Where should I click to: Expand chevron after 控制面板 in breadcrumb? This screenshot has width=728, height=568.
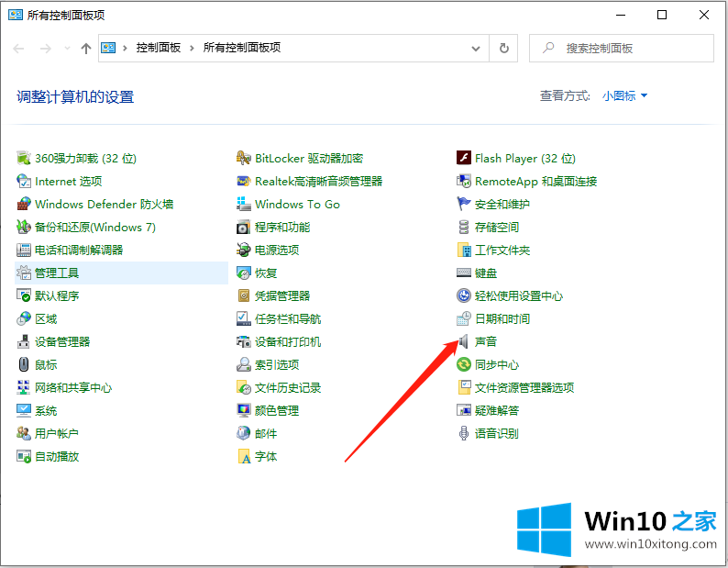pos(192,48)
